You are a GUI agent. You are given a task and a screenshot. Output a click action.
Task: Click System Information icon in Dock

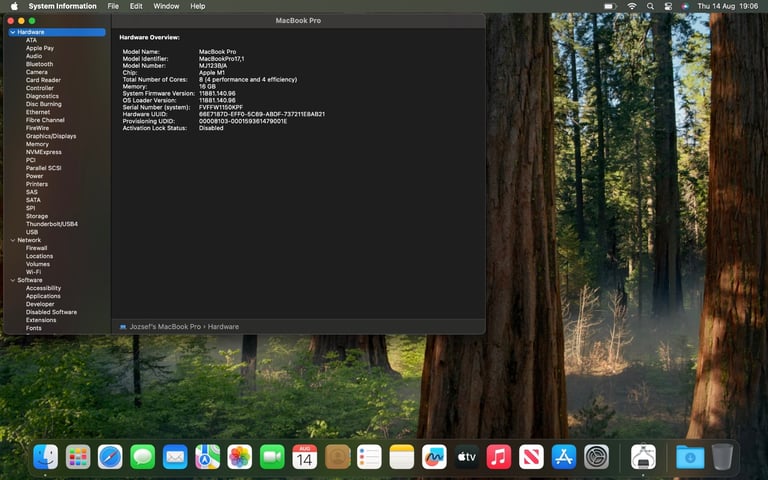click(x=643, y=456)
